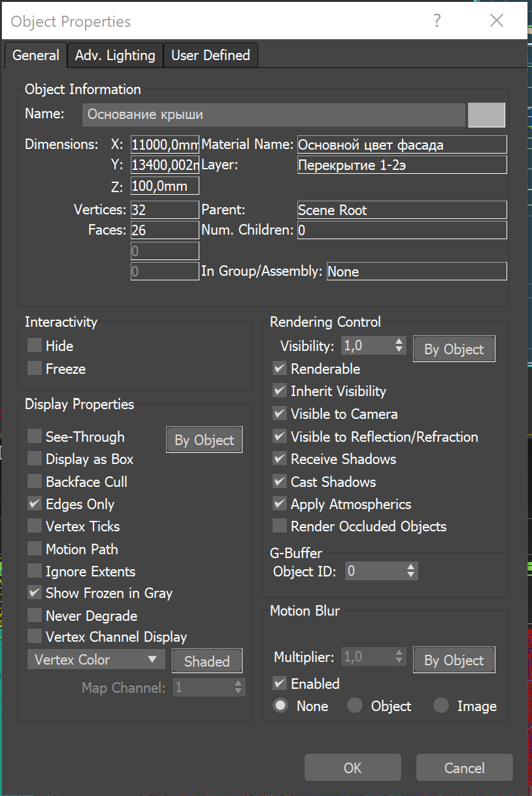Open the User Defined tab
Image resolution: width=532 pixels, height=796 pixels.
point(210,56)
